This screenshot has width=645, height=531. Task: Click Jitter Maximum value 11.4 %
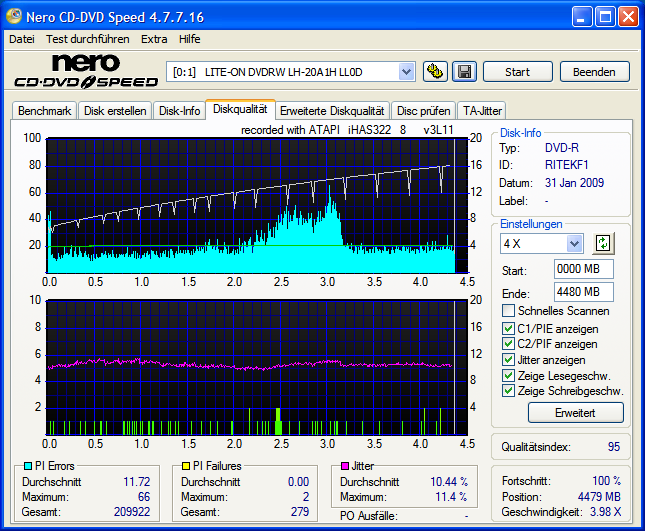451,497
